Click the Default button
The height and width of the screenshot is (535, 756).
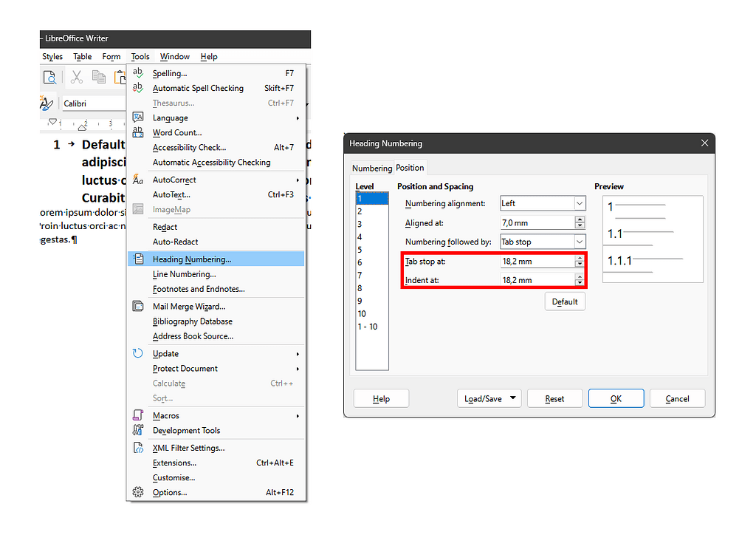tap(565, 301)
